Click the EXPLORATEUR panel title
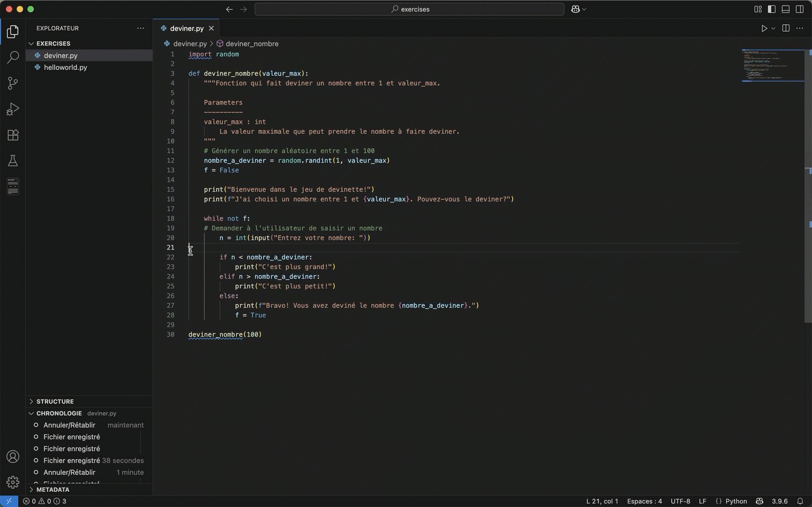 tap(57, 28)
